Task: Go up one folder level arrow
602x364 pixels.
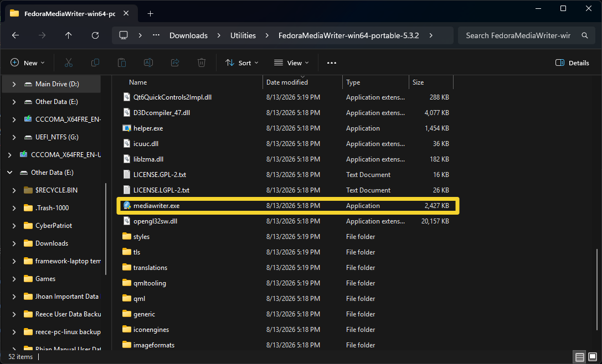Action: coord(68,35)
